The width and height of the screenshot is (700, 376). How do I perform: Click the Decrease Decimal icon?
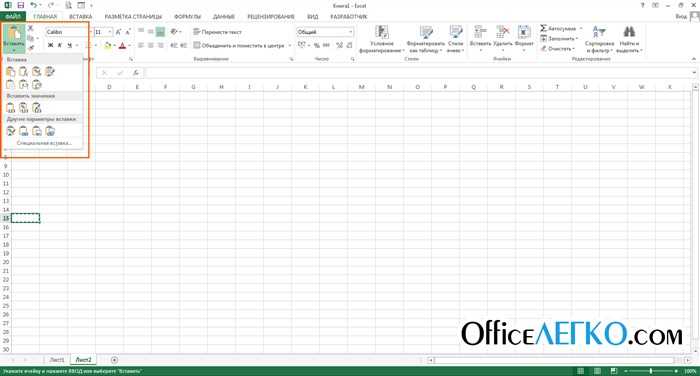349,45
